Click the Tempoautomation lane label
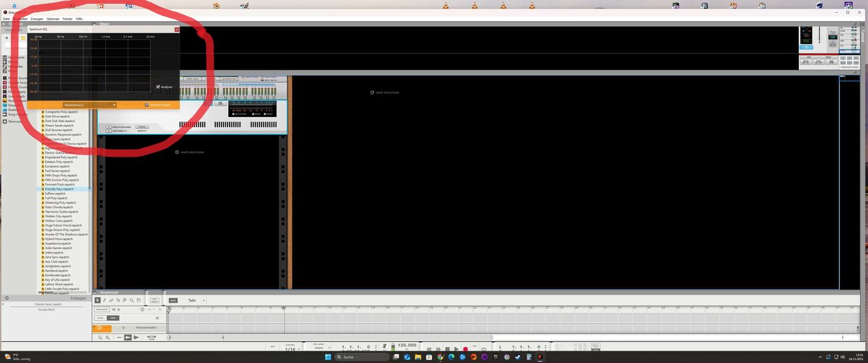 [x=146, y=327]
